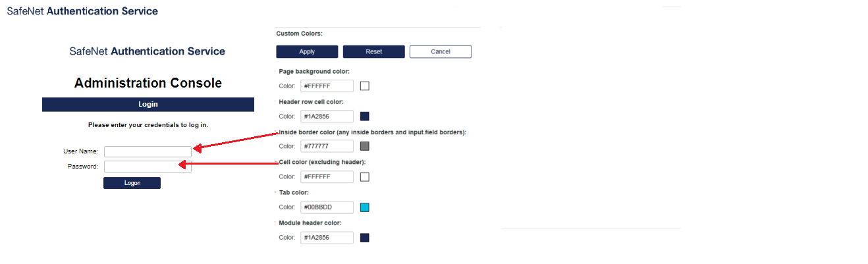The width and height of the screenshot is (868, 264).
Task: Click the Logon button
Action: pos(132,183)
